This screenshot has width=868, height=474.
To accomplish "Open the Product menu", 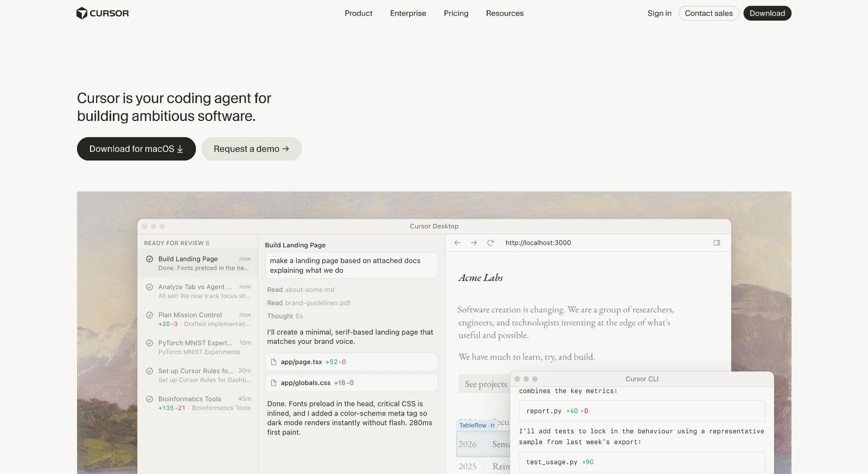I will point(359,13).
